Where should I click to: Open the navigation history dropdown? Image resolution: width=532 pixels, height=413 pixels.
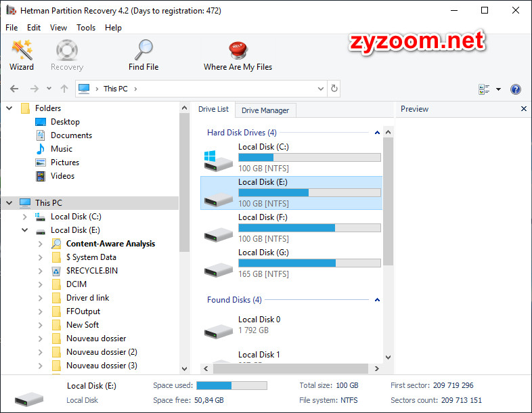point(49,89)
